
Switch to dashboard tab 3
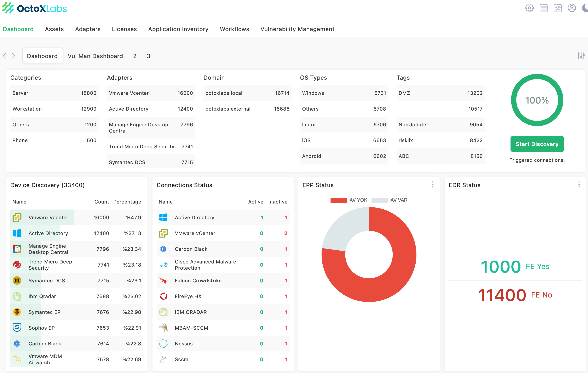coord(148,56)
